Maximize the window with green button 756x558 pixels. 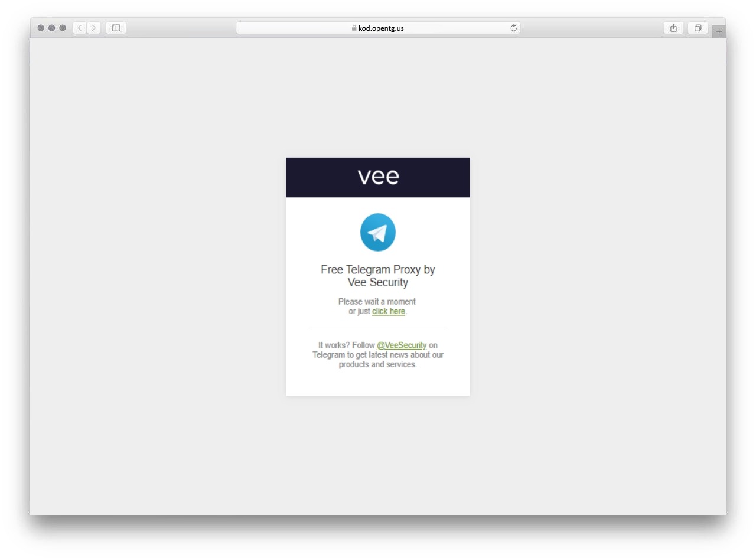pos(63,28)
